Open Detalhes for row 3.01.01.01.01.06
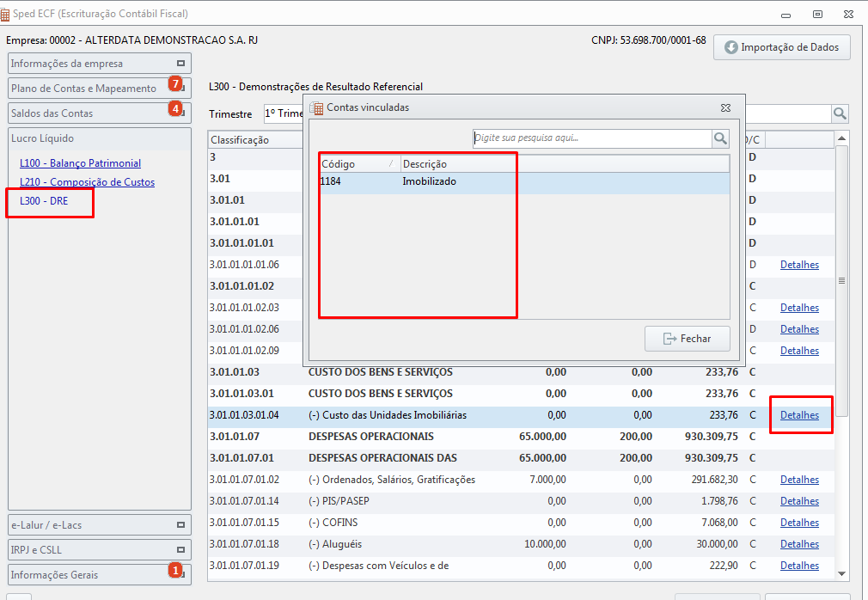Screen dimensions: 868x600 [799, 265]
